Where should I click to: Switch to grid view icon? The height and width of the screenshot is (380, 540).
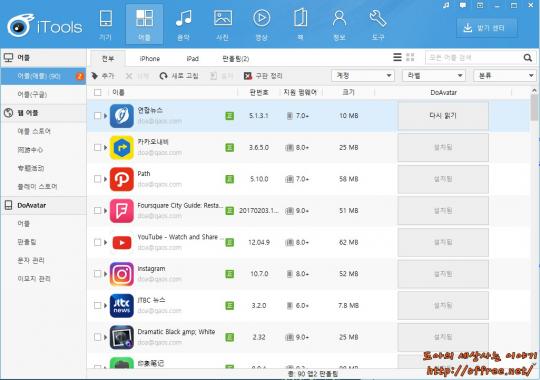pos(410,57)
